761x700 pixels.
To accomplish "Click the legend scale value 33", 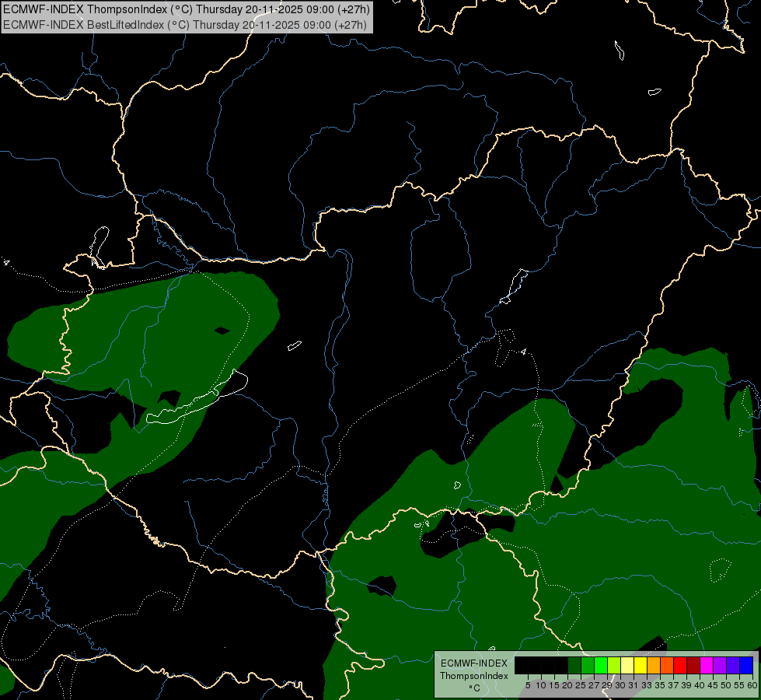I will tap(647, 685).
